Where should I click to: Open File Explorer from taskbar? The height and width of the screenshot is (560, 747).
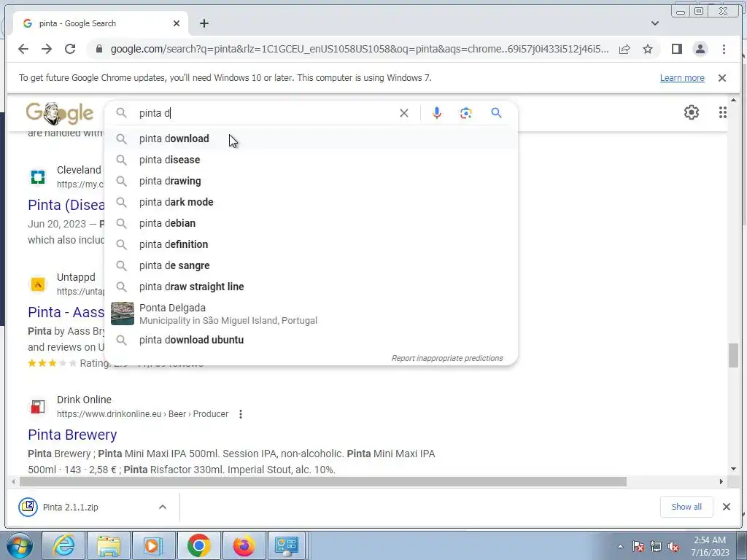[109, 545]
